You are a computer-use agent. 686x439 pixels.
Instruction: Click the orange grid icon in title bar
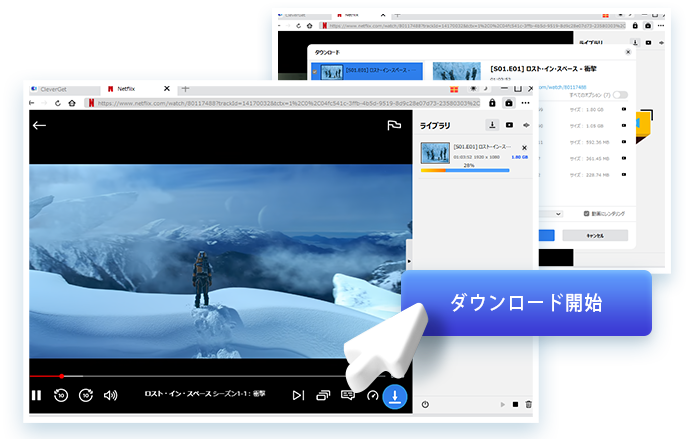pos(454,89)
